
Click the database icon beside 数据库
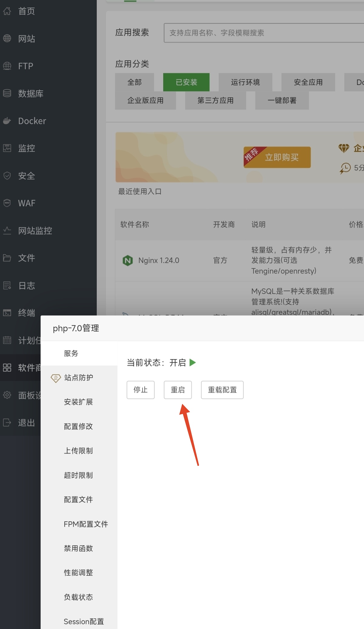7,93
